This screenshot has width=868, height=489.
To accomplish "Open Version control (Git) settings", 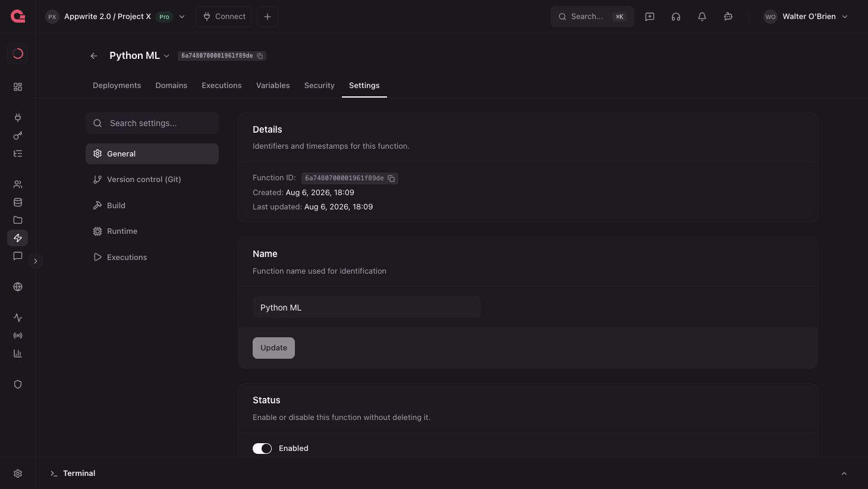I will pyautogui.click(x=152, y=179).
